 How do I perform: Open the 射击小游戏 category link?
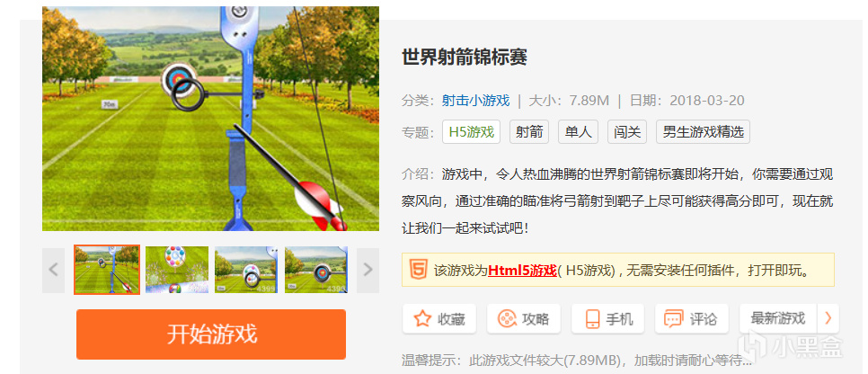tap(475, 101)
